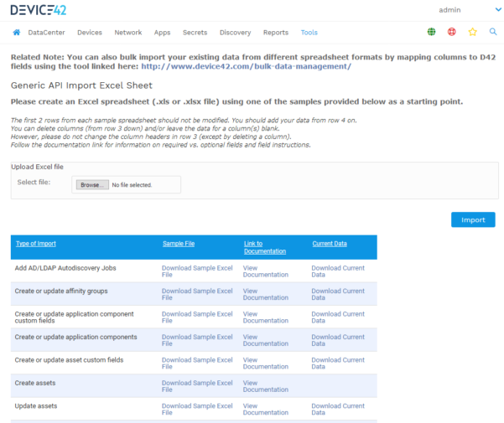Click the Browse file button
The image size is (504, 423).
(92, 185)
